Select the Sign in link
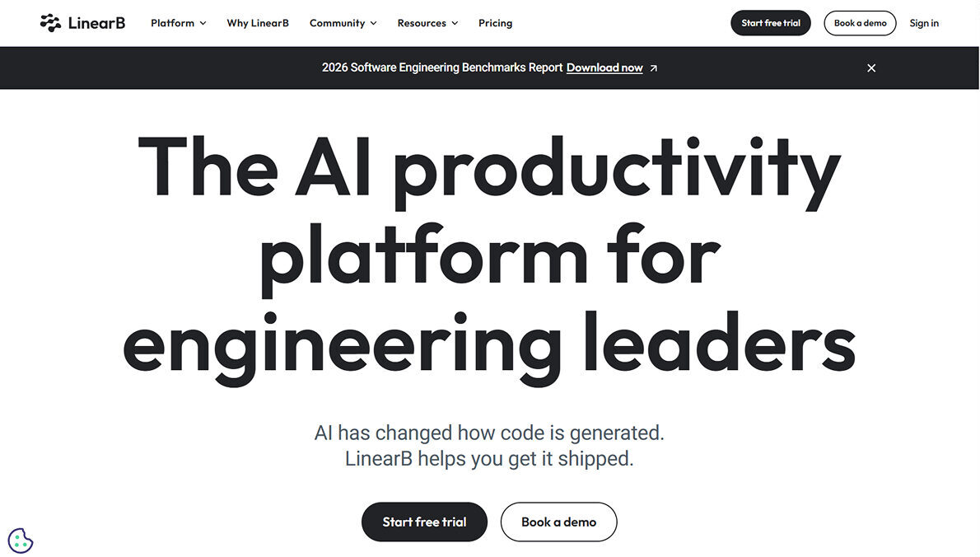The image size is (980, 557). [924, 23]
